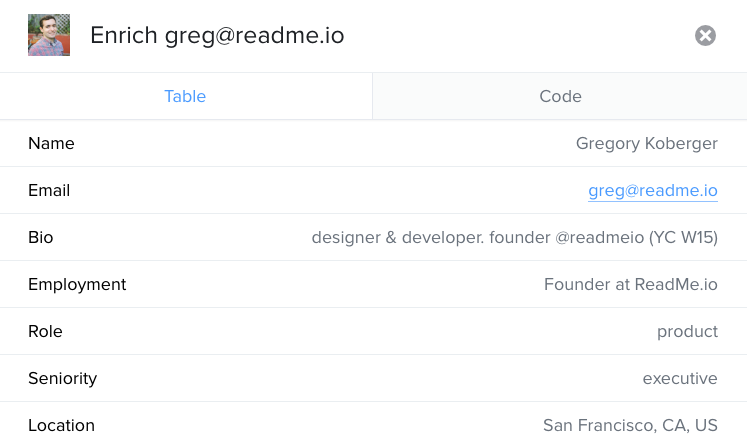This screenshot has width=747, height=448.
Task: Select San Francisco, CA, US value
Action: pyautogui.click(x=630, y=425)
